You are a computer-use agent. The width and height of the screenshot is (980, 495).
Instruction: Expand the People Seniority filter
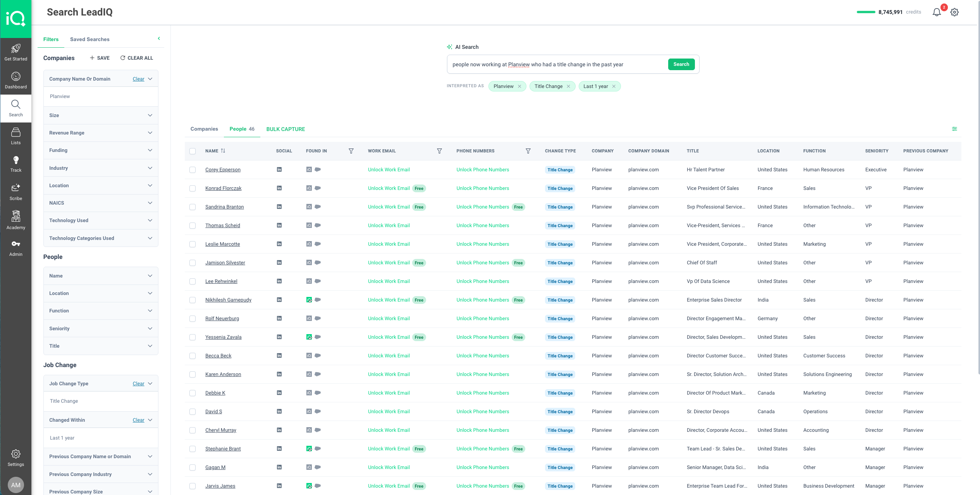(101, 329)
